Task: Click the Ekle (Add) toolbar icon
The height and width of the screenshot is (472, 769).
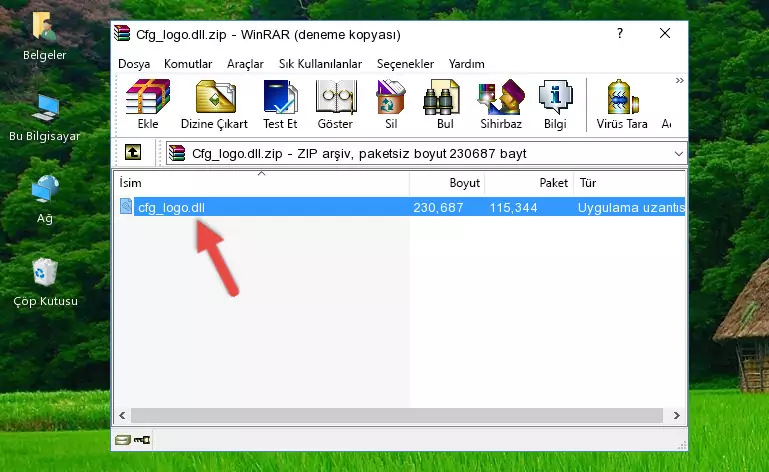Action: (x=148, y=105)
